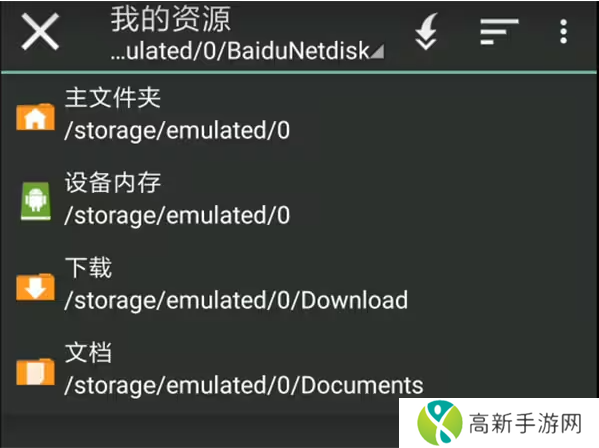Click the …ulated/0/BaiduNetdisk path label

[x=240, y=51]
